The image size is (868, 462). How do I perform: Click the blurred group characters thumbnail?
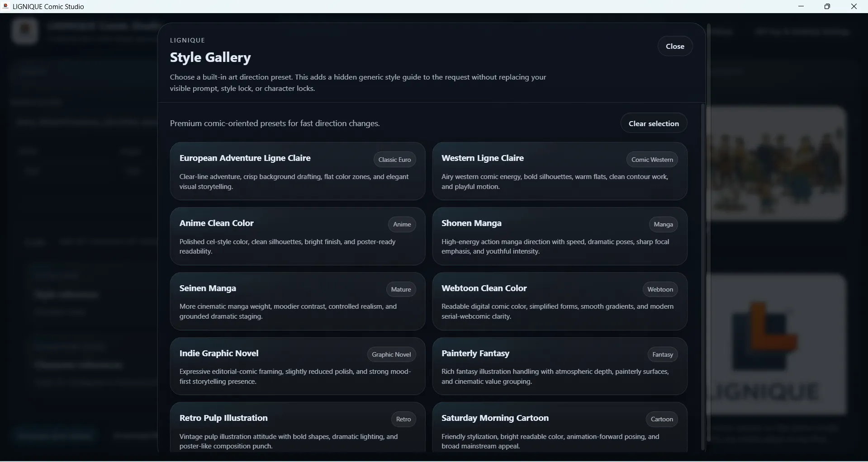(x=777, y=164)
